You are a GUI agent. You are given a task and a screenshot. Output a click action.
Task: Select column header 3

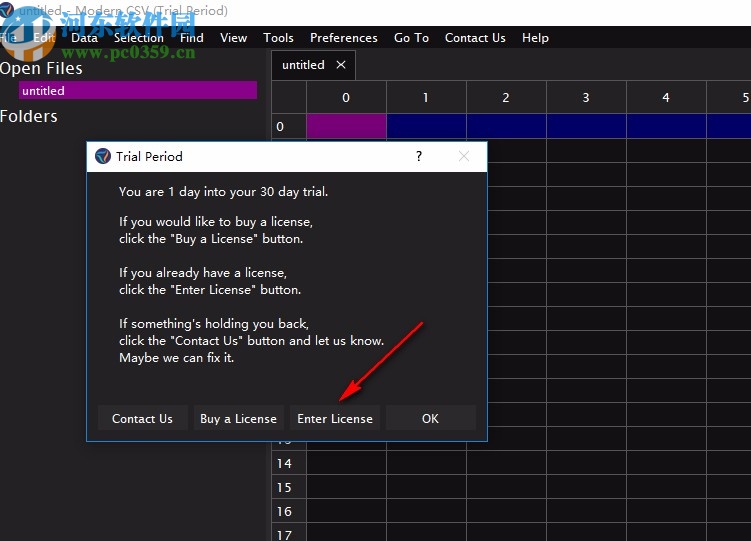(x=586, y=98)
